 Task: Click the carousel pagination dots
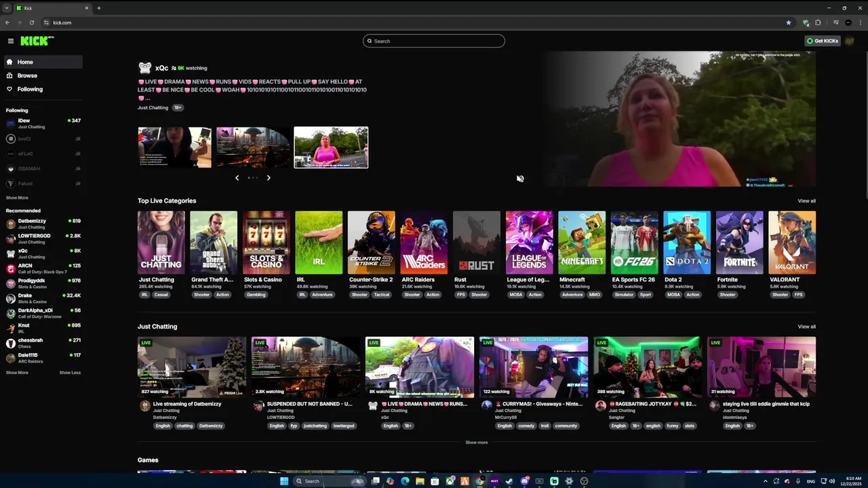click(253, 178)
